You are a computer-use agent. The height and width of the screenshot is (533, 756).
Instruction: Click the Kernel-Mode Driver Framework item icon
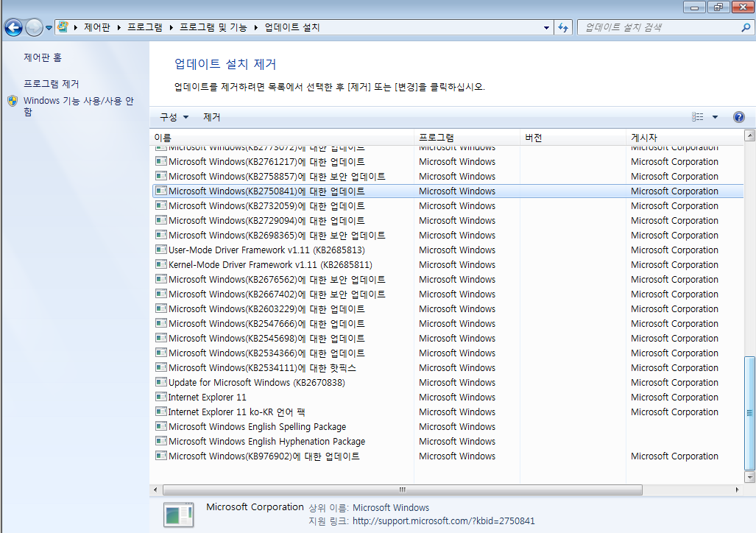[x=161, y=264]
